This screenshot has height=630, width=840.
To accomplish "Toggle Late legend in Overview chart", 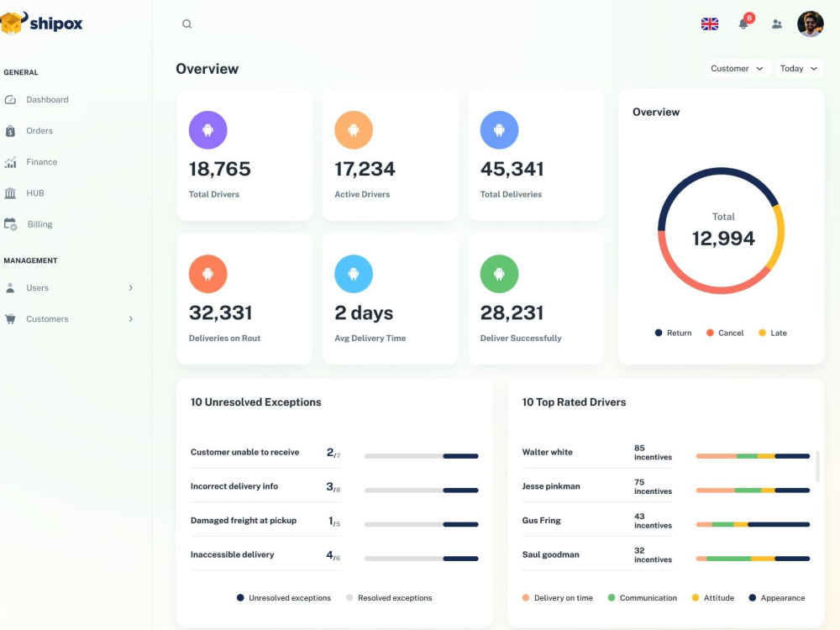I will pos(773,333).
